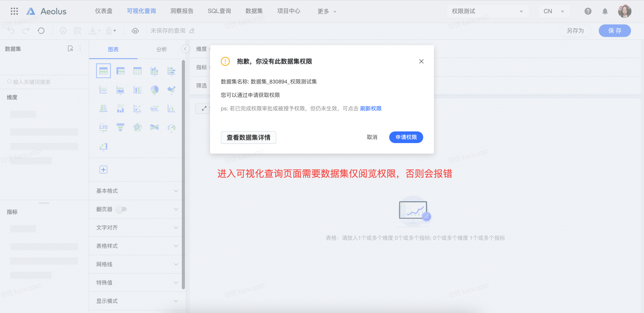Click the add custom chart plus icon
Image resolution: width=644 pixels, height=313 pixels.
(103, 170)
